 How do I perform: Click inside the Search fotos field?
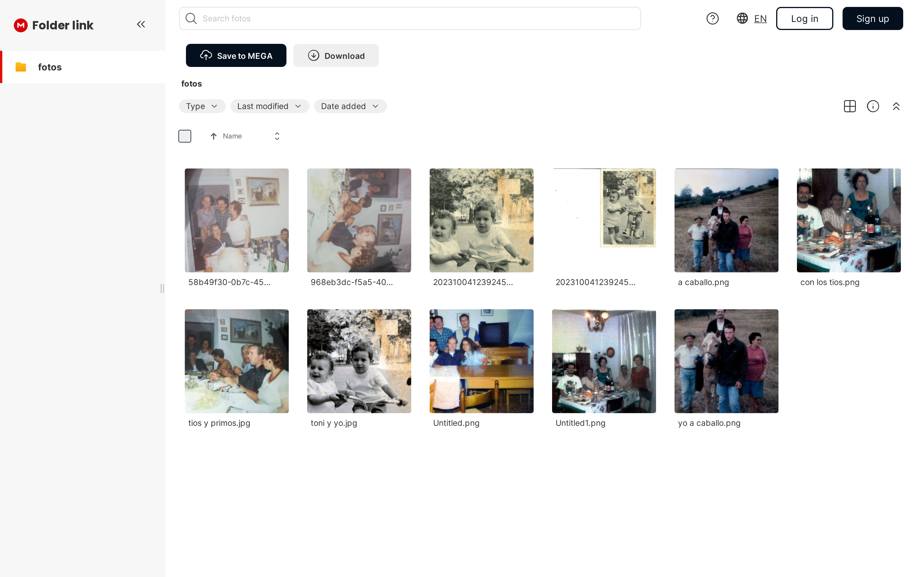(x=416, y=18)
